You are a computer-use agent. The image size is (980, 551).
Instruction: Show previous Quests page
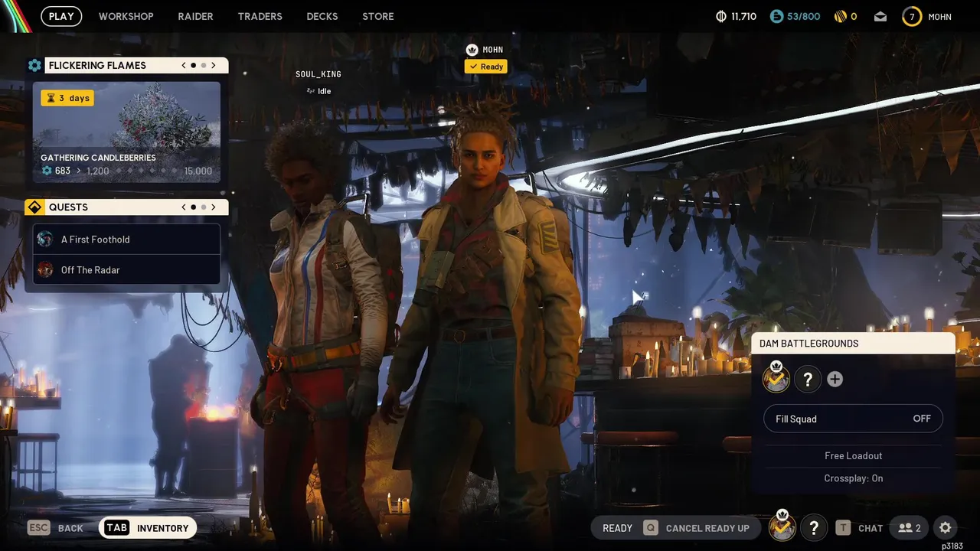click(184, 207)
